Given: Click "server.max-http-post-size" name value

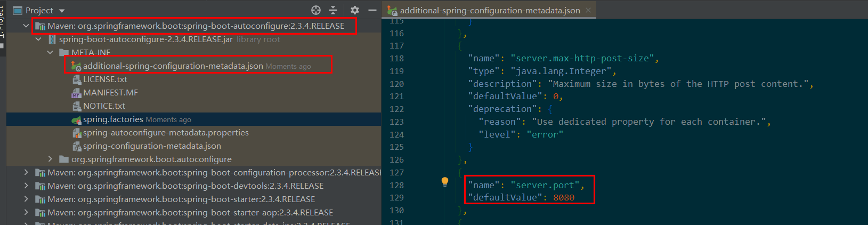Looking at the screenshot, I should pyautogui.click(x=582, y=58).
